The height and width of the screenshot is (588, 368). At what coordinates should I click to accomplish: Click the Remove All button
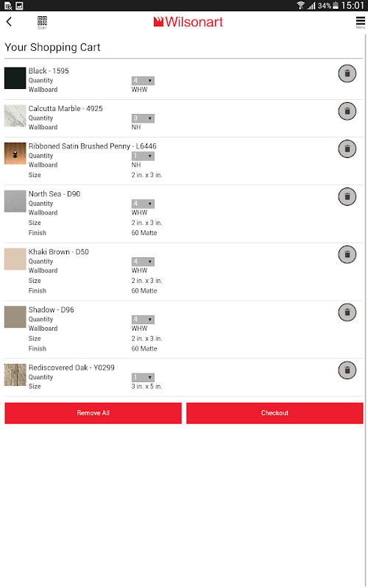pos(93,413)
